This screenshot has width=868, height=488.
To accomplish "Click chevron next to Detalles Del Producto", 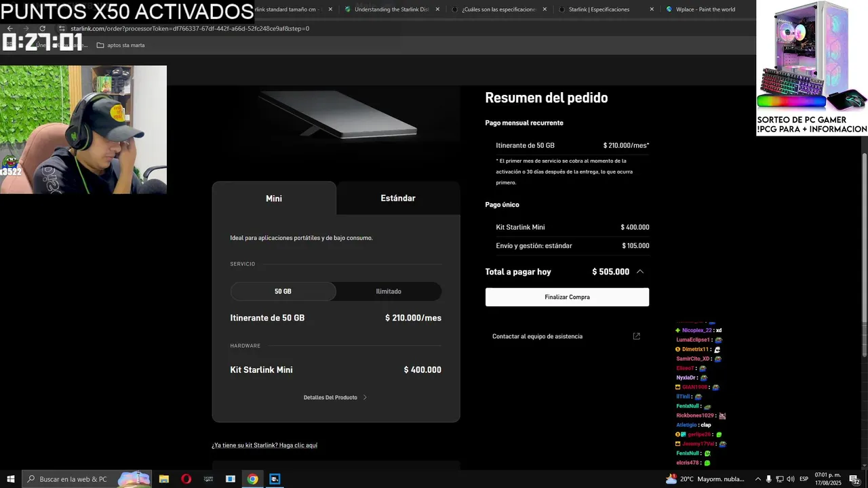I will pyautogui.click(x=365, y=397).
